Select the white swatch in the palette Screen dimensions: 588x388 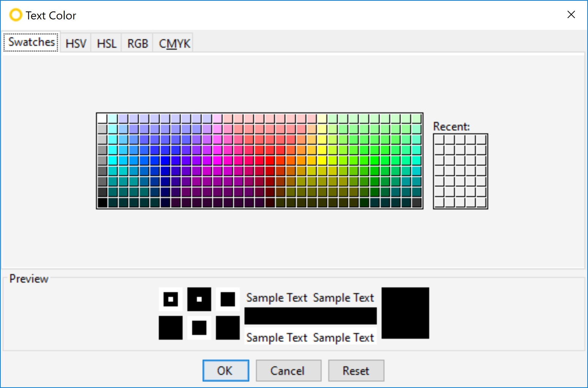click(102, 118)
